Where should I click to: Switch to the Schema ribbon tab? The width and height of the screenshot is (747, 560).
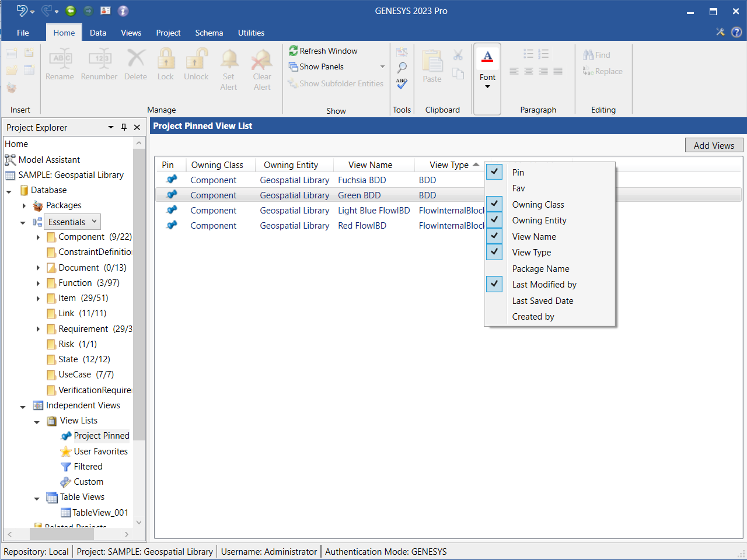tap(209, 33)
